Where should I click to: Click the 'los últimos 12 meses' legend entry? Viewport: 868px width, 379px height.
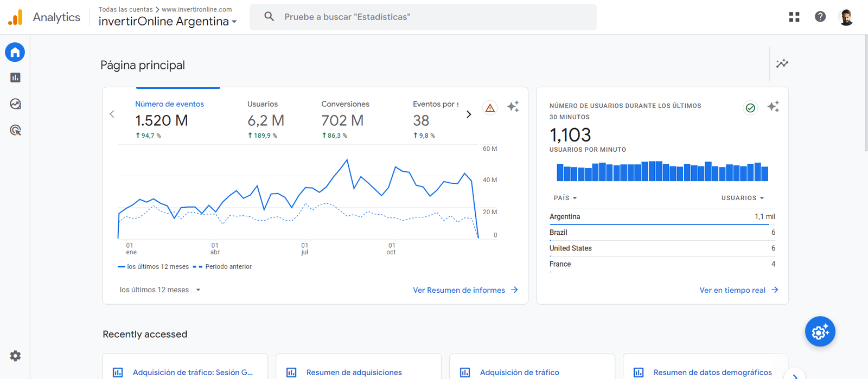point(154,267)
